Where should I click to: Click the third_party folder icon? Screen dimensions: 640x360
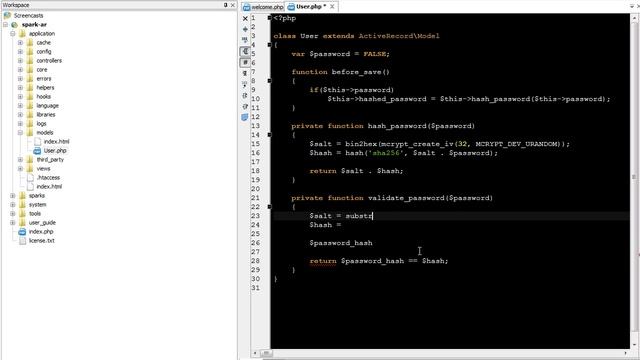click(30, 160)
